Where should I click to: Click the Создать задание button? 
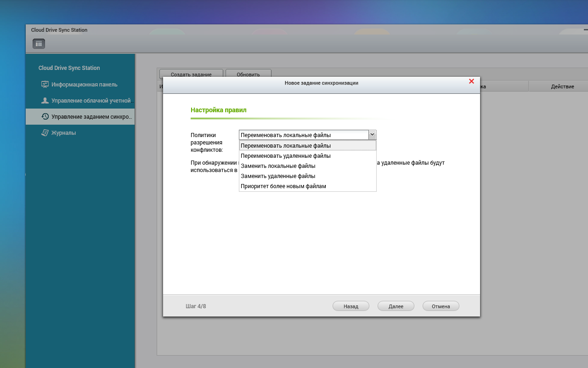pos(191,74)
